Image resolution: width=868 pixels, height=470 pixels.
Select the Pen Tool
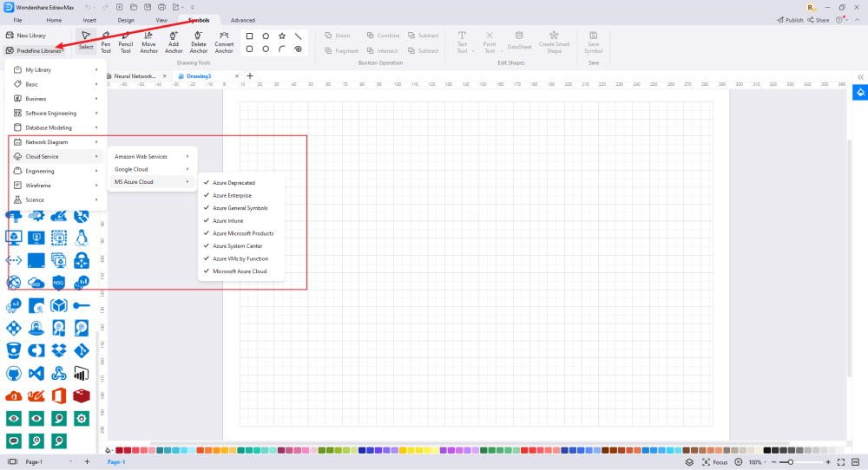[x=106, y=42]
